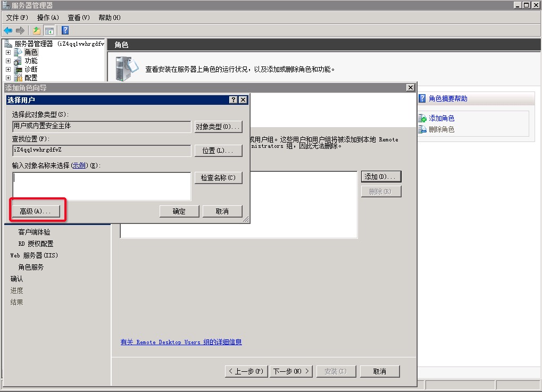Viewport: 542px width, 392px height.
Task: Expand the 角色 tree node
Action: 8,53
